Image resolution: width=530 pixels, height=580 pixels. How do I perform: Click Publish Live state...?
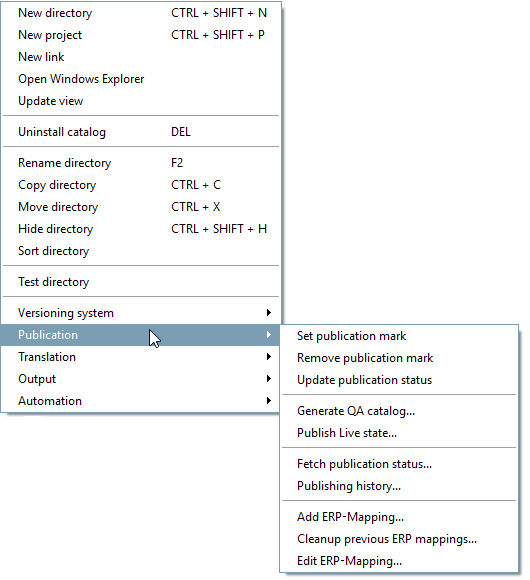click(x=399, y=433)
